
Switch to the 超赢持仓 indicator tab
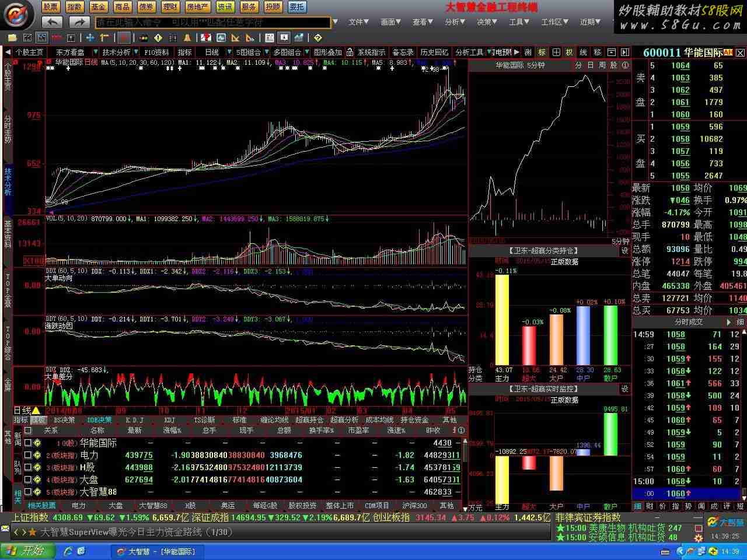click(309, 420)
